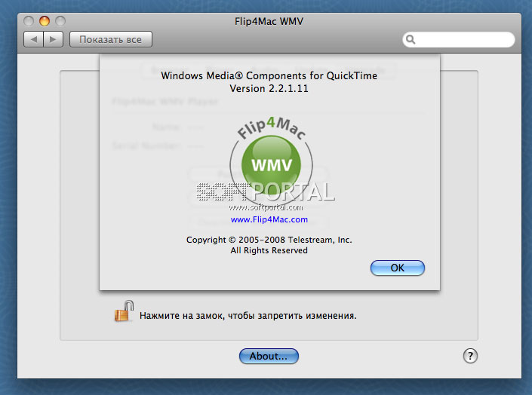Click the 'Нажмите на замок' lock message text
532x395 pixels.
click(x=248, y=316)
